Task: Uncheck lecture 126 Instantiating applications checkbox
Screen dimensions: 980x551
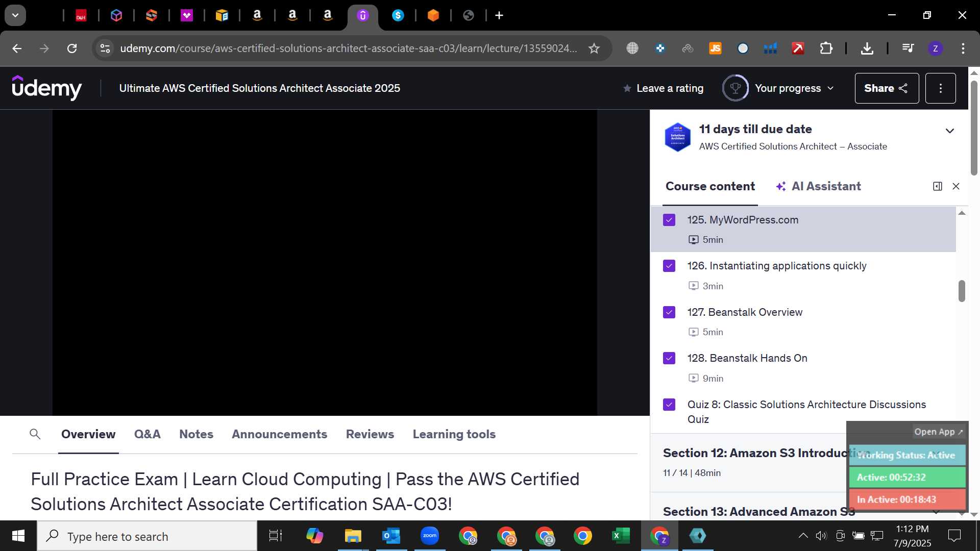Action: coord(669,266)
